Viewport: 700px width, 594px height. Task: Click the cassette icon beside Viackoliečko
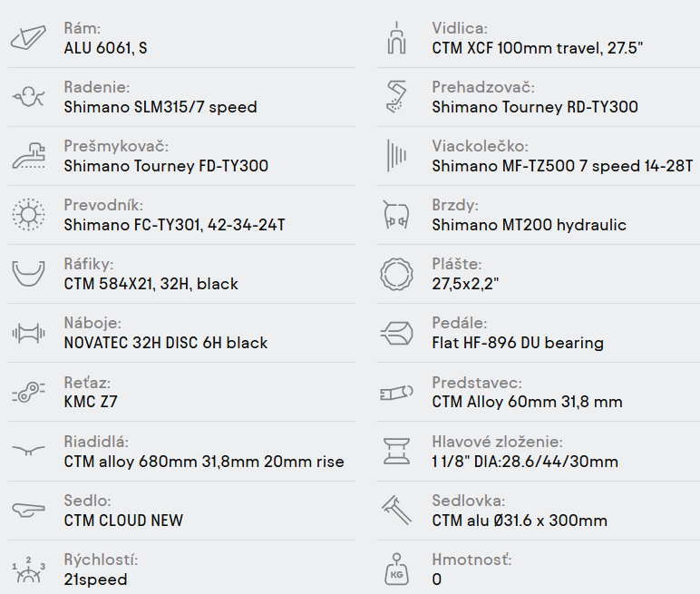(395, 156)
